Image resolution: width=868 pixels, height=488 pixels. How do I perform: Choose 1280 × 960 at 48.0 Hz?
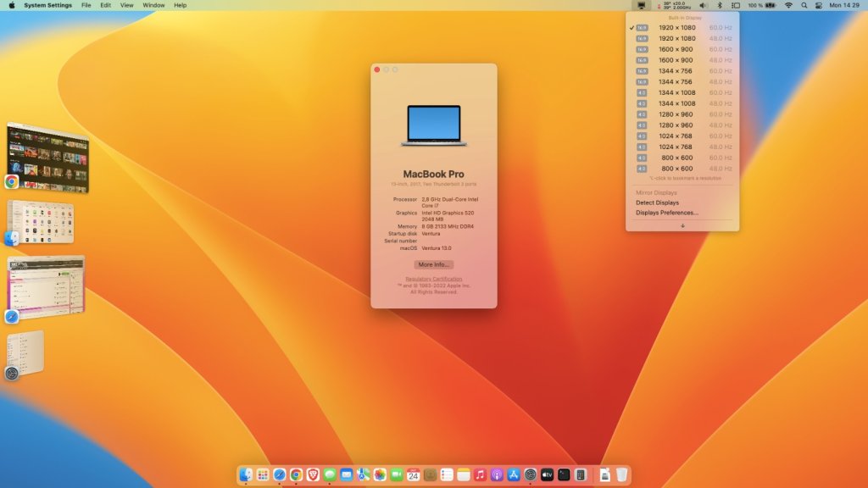click(682, 125)
